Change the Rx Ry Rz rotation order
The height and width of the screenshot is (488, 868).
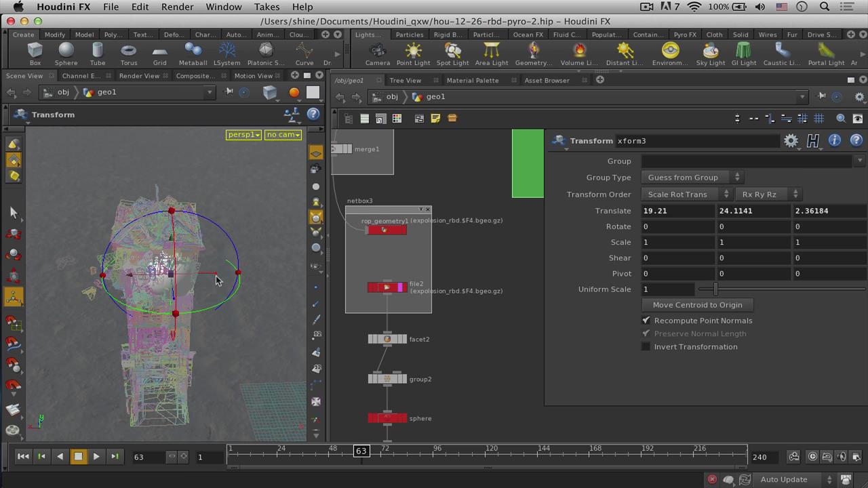pyautogui.click(x=768, y=195)
